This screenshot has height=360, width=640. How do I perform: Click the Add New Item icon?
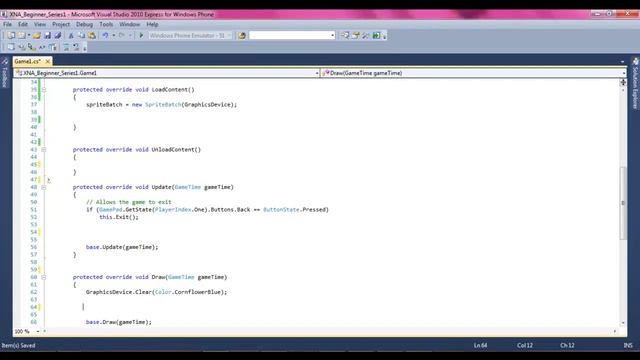point(22,36)
